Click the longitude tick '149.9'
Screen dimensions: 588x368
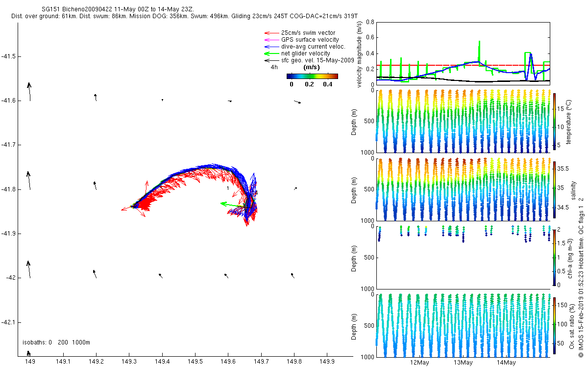(327, 362)
